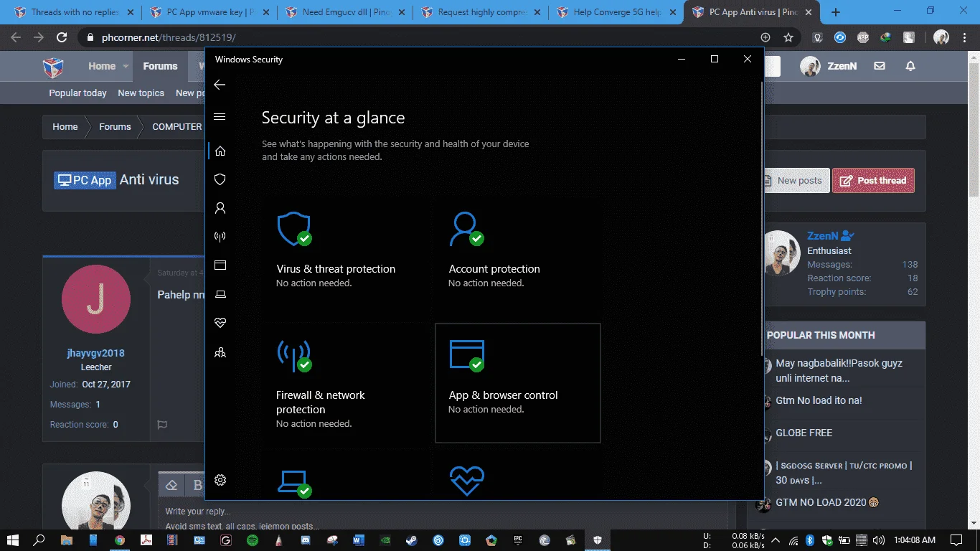Viewport: 980px width, 551px height.
Task: Open Virus & threat shield icon in sidebar
Action: point(220,179)
